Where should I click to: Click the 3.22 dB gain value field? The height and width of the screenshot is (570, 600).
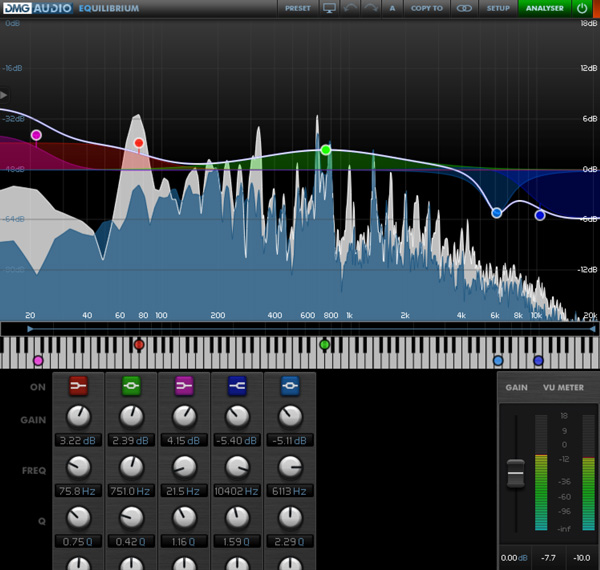(x=78, y=440)
